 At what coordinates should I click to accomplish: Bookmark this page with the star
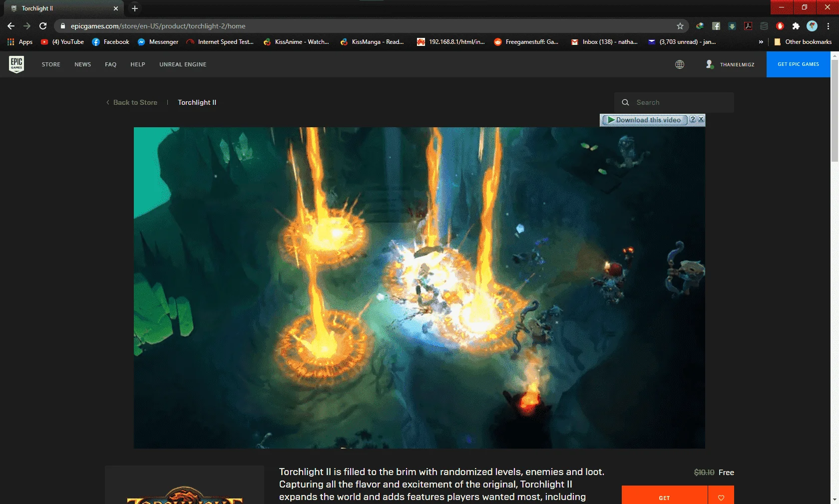tap(680, 26)
